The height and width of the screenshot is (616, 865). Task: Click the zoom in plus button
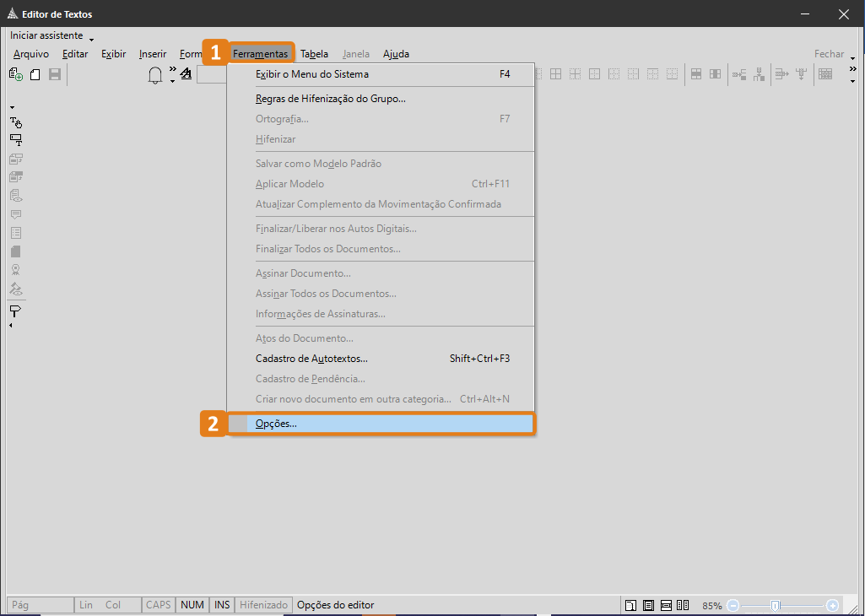[x=832, y=605]
